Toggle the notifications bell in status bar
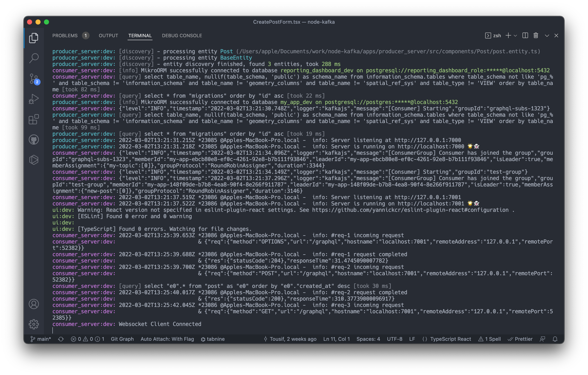This screenshot has width=588, height=375. click(555, 339)
